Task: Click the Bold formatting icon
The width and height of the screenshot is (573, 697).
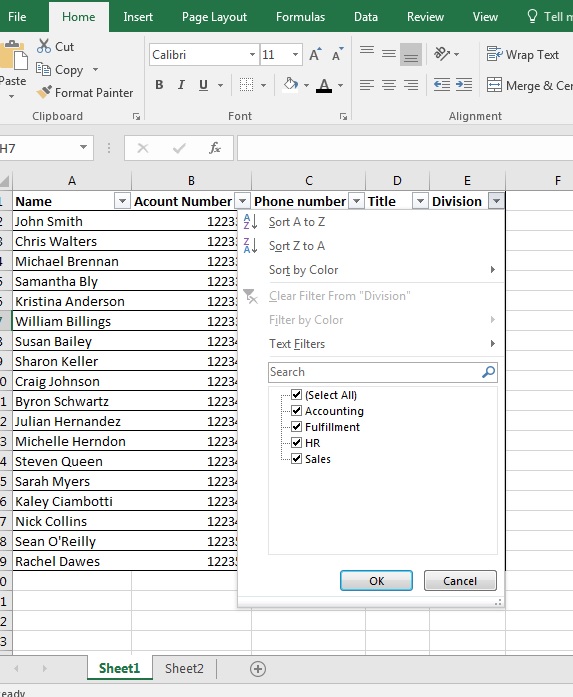Action: coord(159,85)
